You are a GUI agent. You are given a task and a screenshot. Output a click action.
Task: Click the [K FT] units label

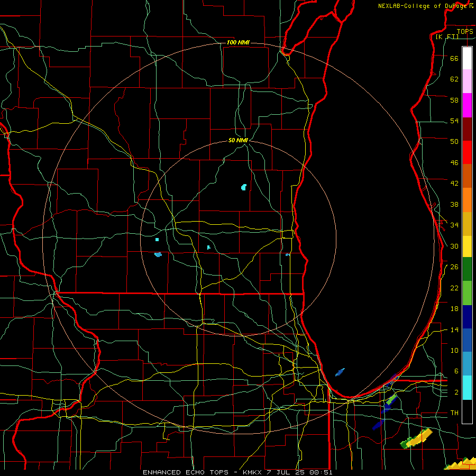[x=447, y=36]
